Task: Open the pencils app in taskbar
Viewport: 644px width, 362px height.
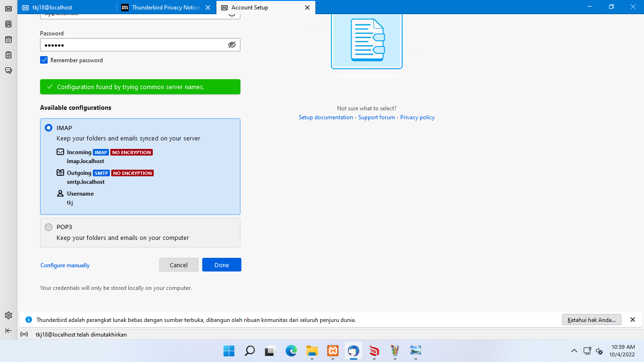Action: 395,351
